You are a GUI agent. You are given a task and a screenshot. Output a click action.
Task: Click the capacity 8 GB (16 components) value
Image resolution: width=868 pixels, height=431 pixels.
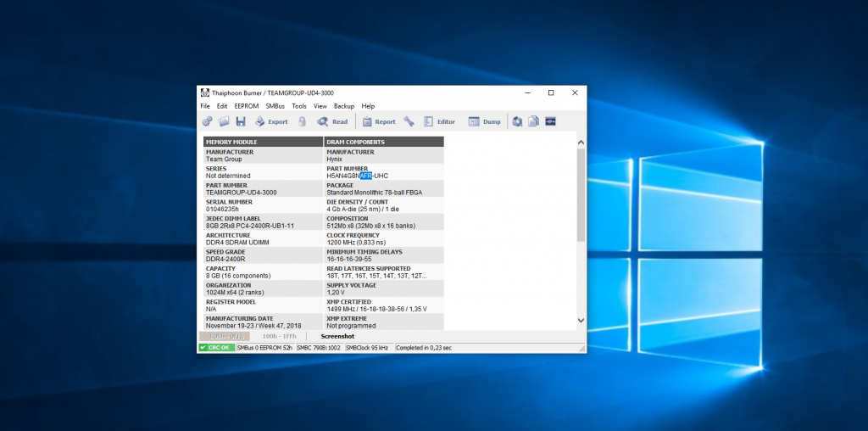tap(238, 276)
